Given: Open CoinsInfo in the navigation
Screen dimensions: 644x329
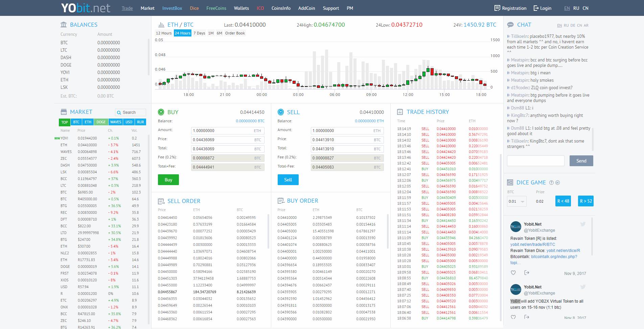Looking at the screenshot, I should [x=281, y=8].
